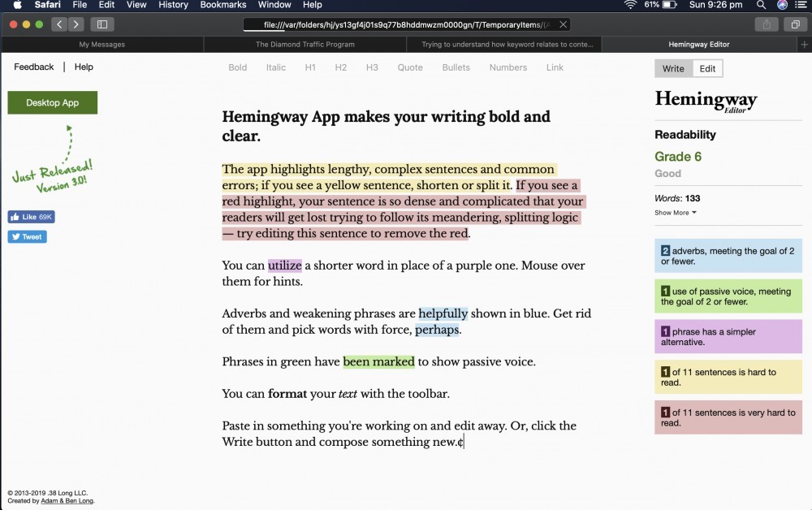The height and width of the screenshot is (510, 812).
Task: Open the Safari menu
Action: pos(48,5)
